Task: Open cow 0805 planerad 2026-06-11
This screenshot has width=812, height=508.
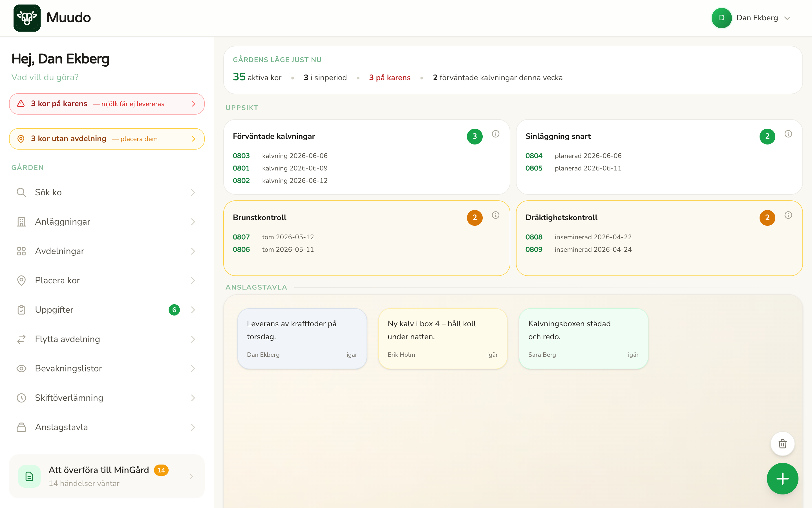Action: click(x=534, y=168)
